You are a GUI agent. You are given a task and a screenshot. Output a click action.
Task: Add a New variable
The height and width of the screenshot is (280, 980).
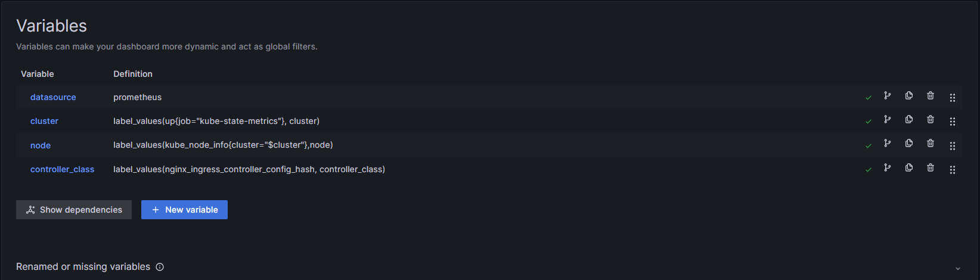(x=184, y=210)
